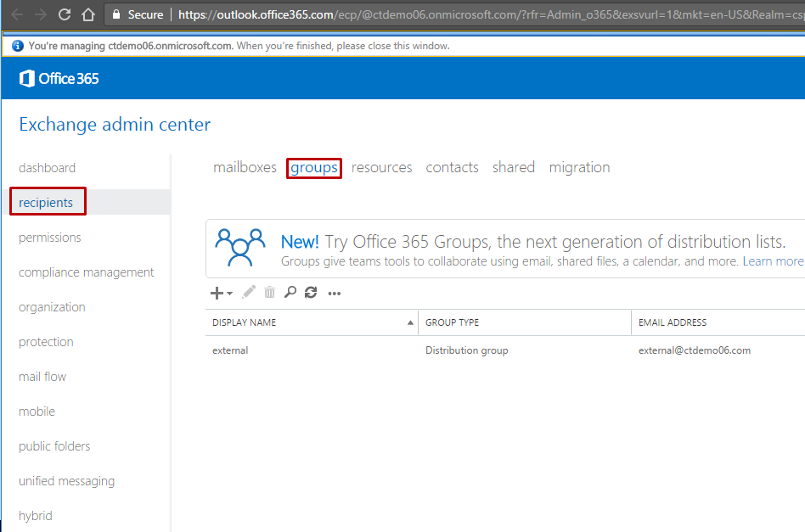Click the browser address bar URL
The image size is (805, 532).
[492, 14]
